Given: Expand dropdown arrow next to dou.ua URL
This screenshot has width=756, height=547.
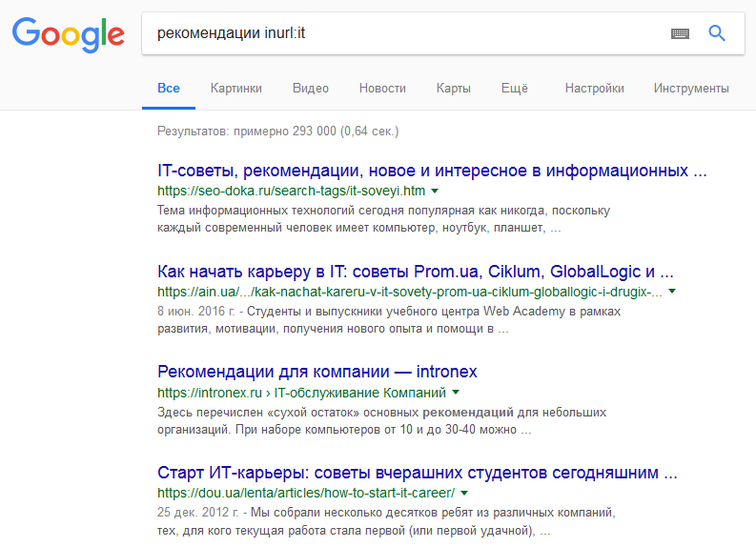Looking at the screenshot, I should (x=464, y=493).
